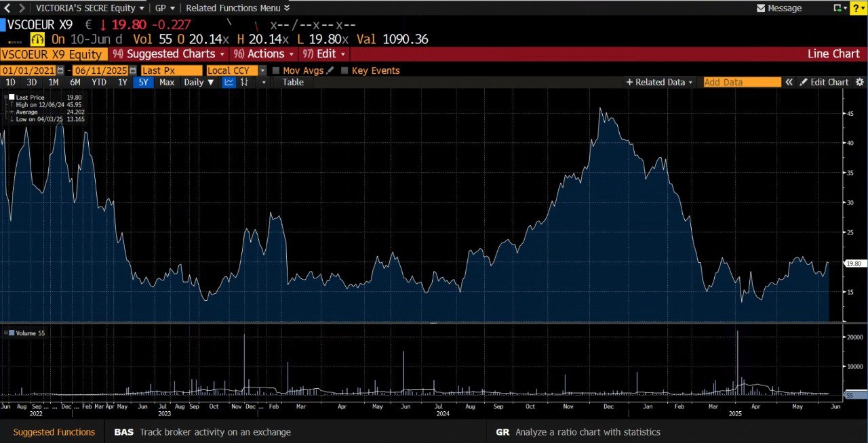Click the Volume 55 legend label
868x443 pixels.
[31, 333]
